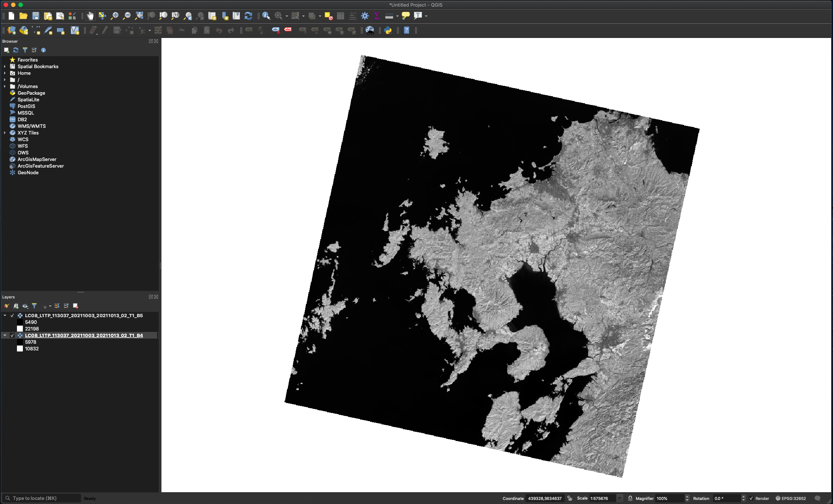The width and height of the screenshot is (833, 504).
Task: Click the Zoom Full extent icon
Action: coord(139,16)
